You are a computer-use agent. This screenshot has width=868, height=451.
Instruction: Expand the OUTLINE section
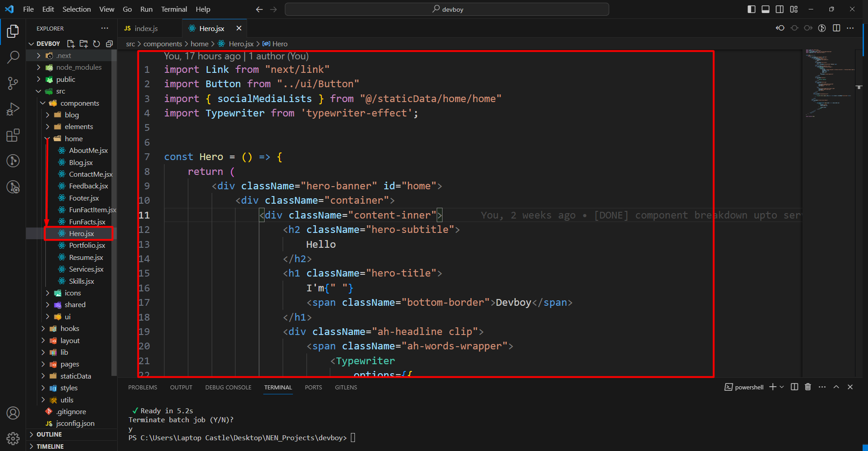[49, 434]
